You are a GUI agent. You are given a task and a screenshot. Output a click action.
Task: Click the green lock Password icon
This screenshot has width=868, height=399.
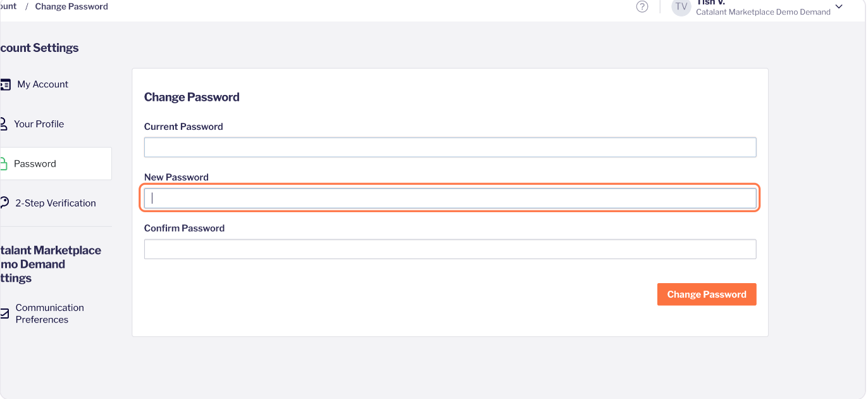coord(4,164)
